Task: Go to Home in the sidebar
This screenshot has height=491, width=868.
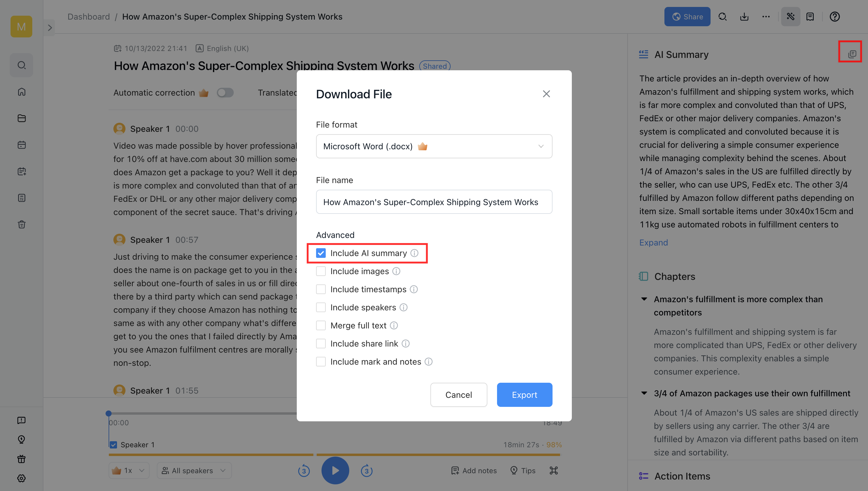Action: (22, 92)
